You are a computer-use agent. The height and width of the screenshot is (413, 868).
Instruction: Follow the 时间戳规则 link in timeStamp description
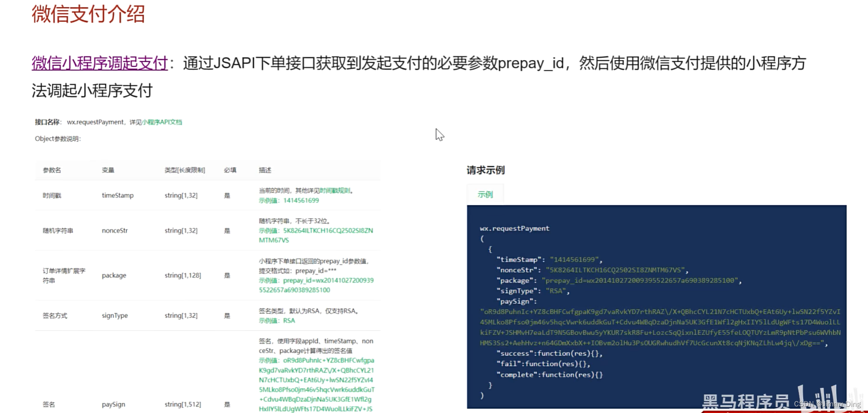pyautogui.click(x=335, y=190)
